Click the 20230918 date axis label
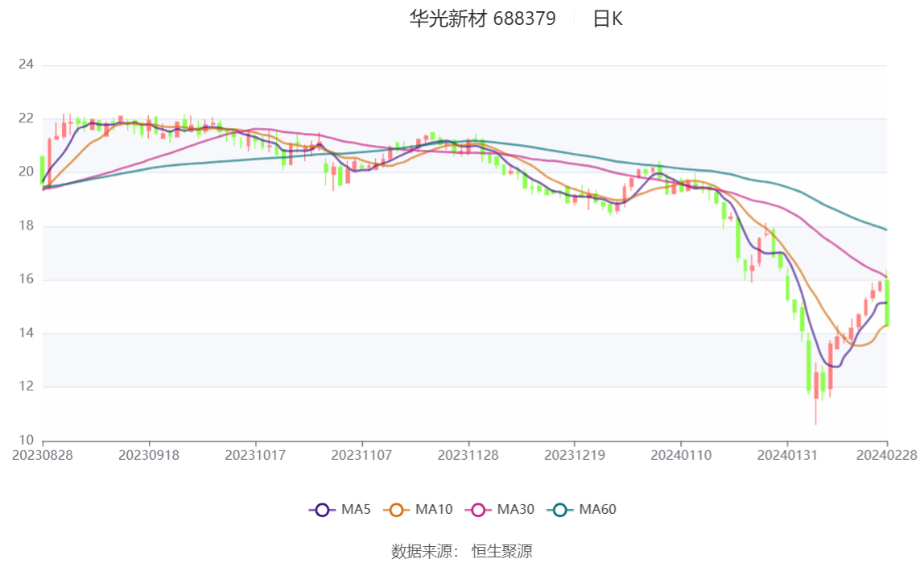 149,456
